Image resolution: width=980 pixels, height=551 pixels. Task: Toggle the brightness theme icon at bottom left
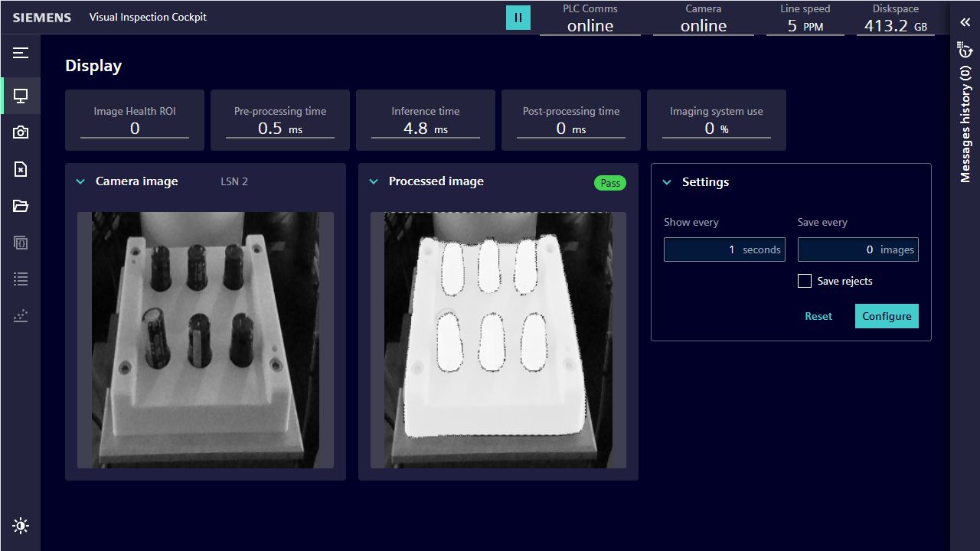pyautogui.click(x=20, y=526)
